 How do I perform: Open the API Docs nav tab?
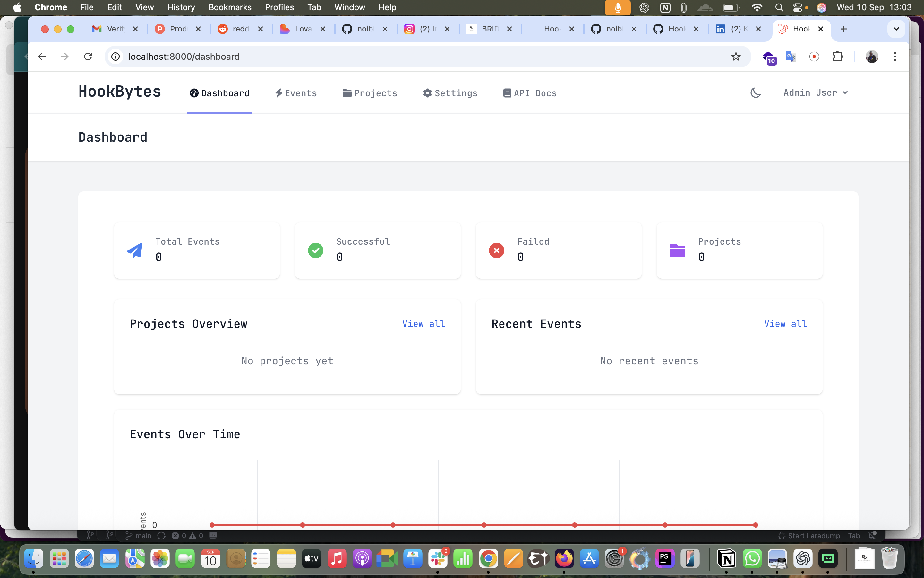[x=530, y=93]
